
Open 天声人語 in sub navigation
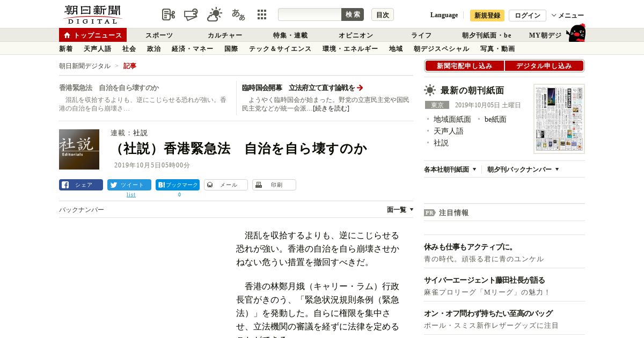pyautogui.click(x=98, y=49)
